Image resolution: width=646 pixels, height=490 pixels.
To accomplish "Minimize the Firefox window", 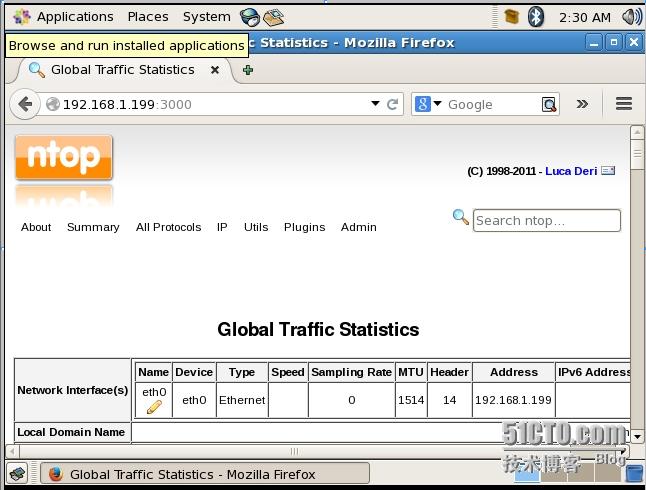I will pos(594,42).
